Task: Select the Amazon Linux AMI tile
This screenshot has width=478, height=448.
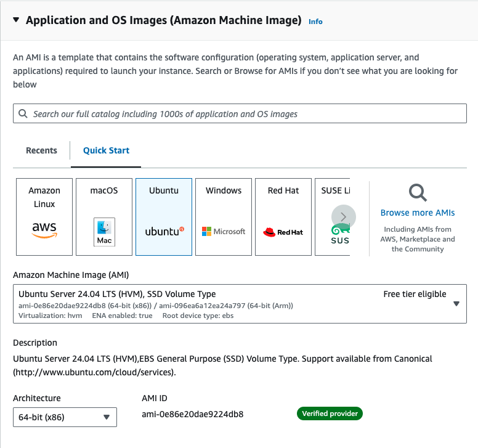Action: 44,217
